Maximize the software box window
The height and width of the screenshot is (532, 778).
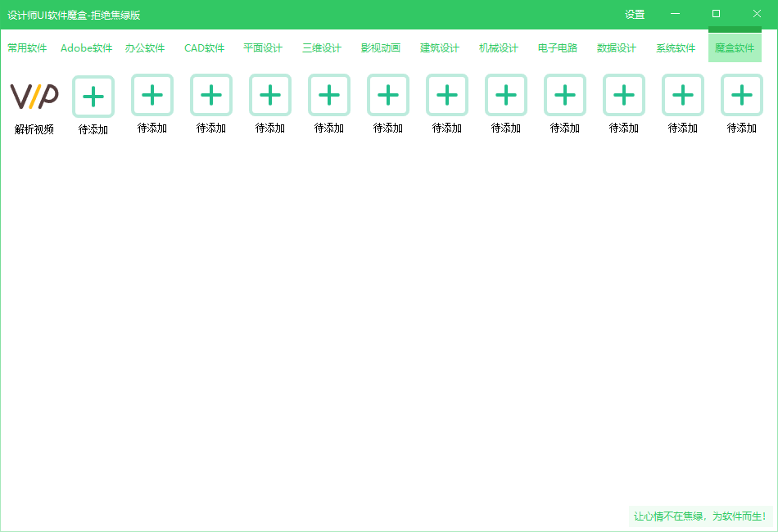[x=716, y=14]
